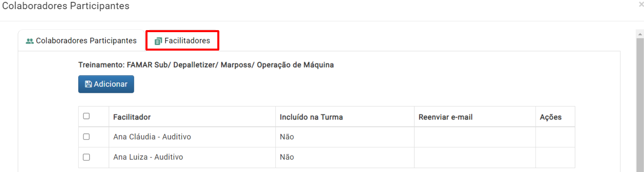
Task: Click the floppy disk icon in Adicionar button
Action: [x=88, y=84]
